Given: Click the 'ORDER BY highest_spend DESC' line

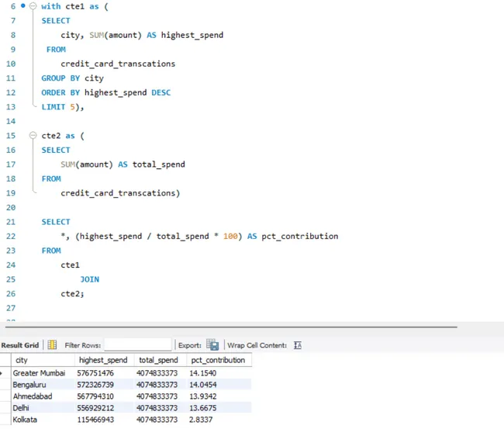Looking at the screenshot, I should coord(106,92).
